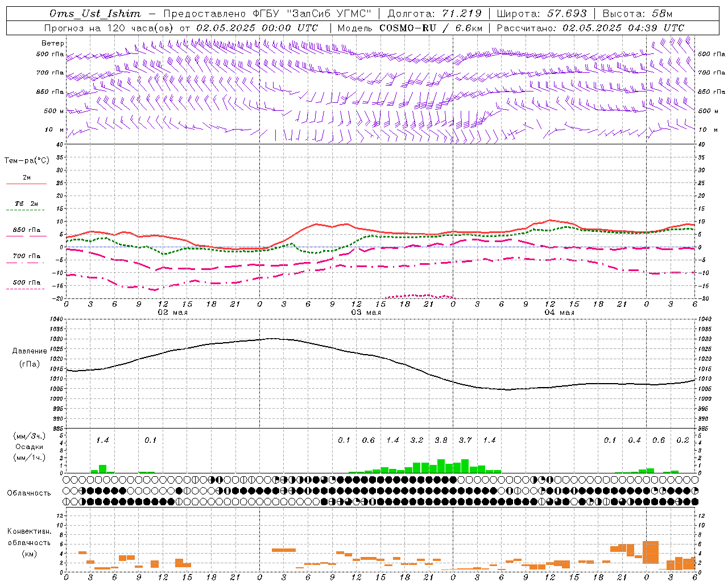Select the model label COSMO-RU / 6.6км
728x582 pixels.
[x=431, y=28]
